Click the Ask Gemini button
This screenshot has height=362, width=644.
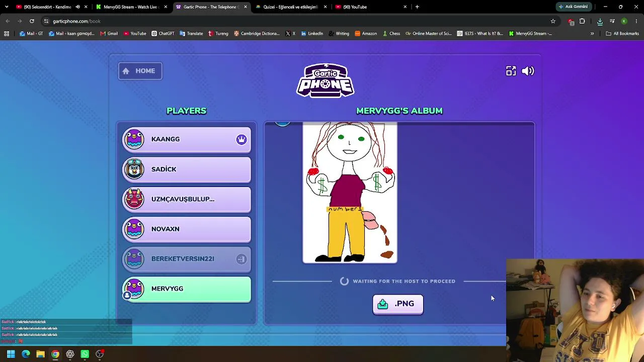click(x=573, y=7)
